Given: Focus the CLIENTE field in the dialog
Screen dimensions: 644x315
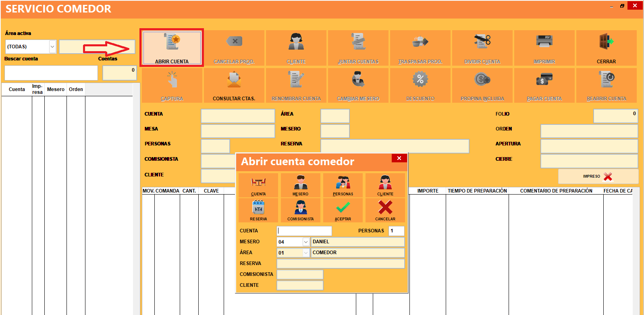Looking at the screenshot, I should (x=300, y=285).
